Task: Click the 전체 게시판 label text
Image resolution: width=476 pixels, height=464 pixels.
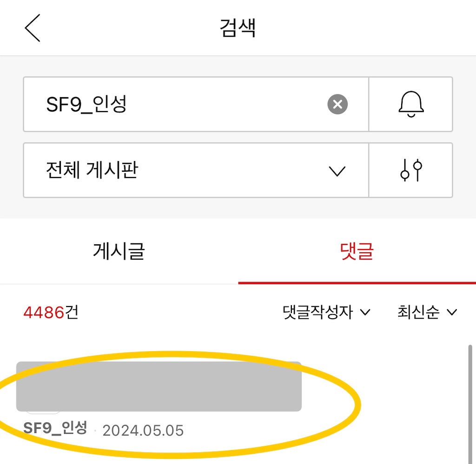Action: (92, 170)
